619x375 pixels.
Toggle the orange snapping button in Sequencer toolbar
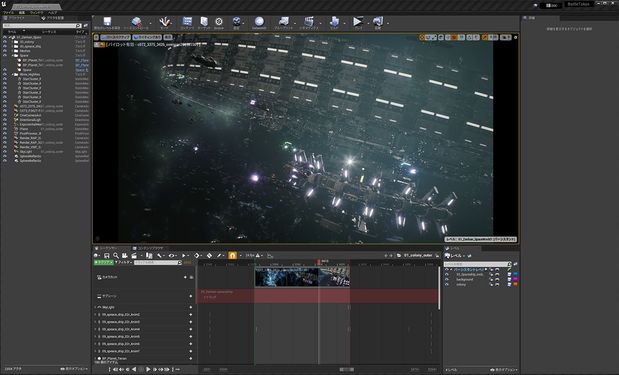233,256
